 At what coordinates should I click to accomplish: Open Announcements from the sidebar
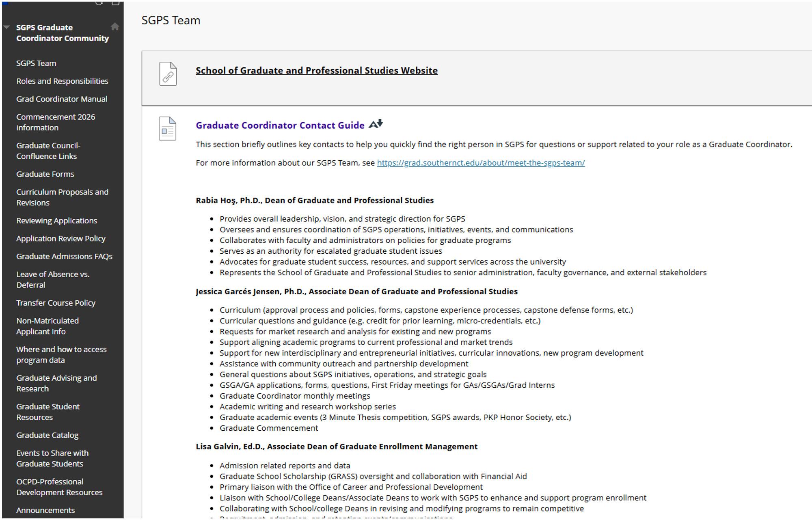click(45, 510)
